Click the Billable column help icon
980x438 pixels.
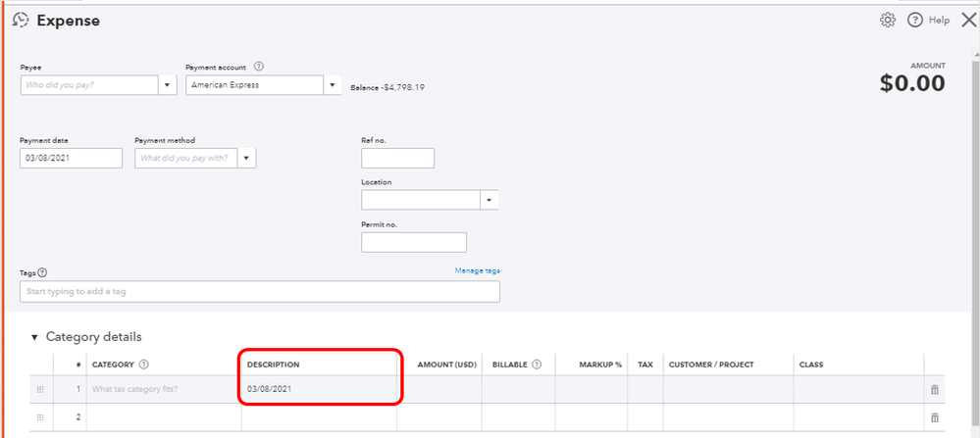pyautogui.click(x=537, y=365)
